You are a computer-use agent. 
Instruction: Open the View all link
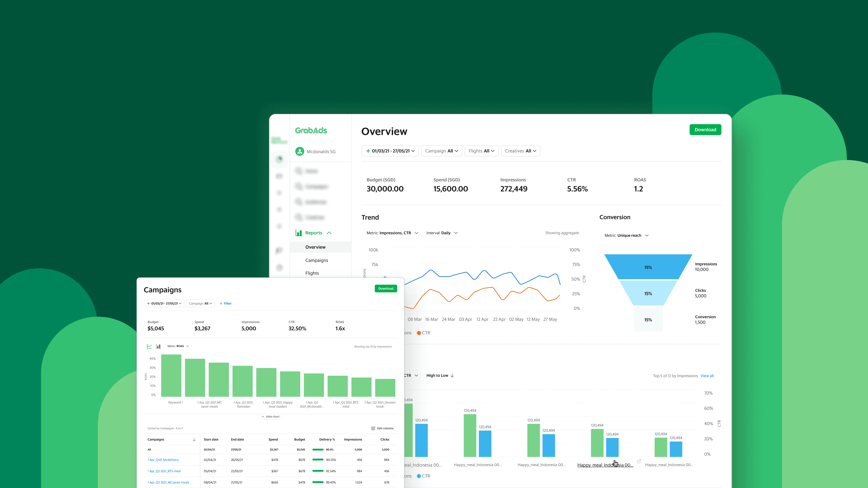pyautogui.click(x=707, y=376)
